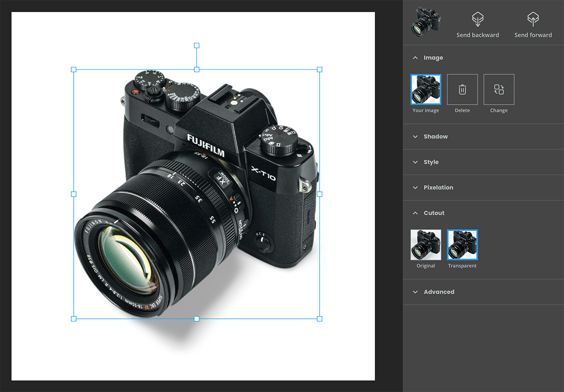Click the Send forward icon
Screen dimensions: 564x392
pyautogui.click(x=533, y=20)
